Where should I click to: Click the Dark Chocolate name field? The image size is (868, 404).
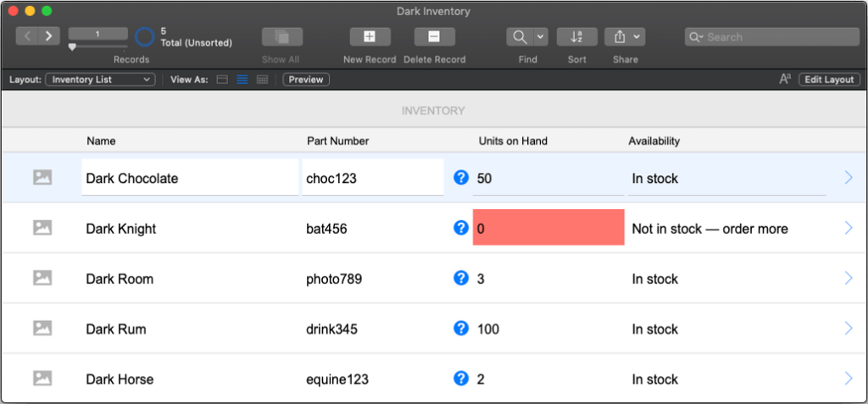pos(190,178)
